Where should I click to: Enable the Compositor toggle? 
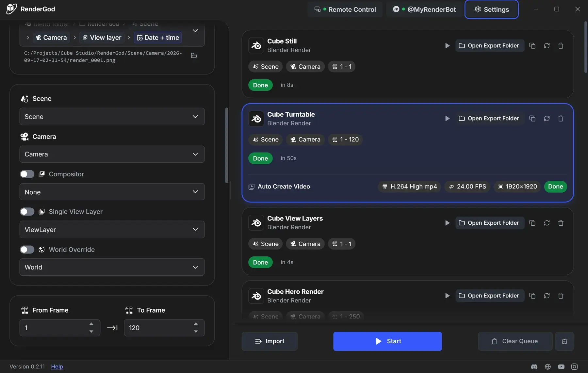pyautogui.click(x=27, y=174)
